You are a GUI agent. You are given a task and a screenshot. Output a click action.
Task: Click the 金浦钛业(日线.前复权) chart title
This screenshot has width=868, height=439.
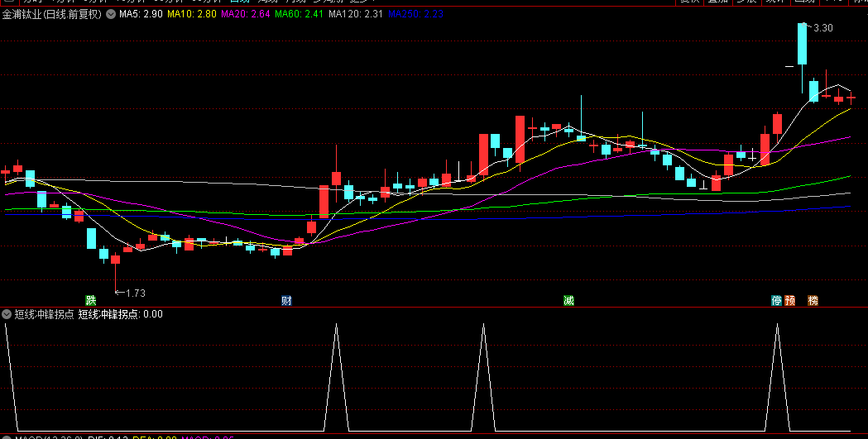tap(52, 15)
